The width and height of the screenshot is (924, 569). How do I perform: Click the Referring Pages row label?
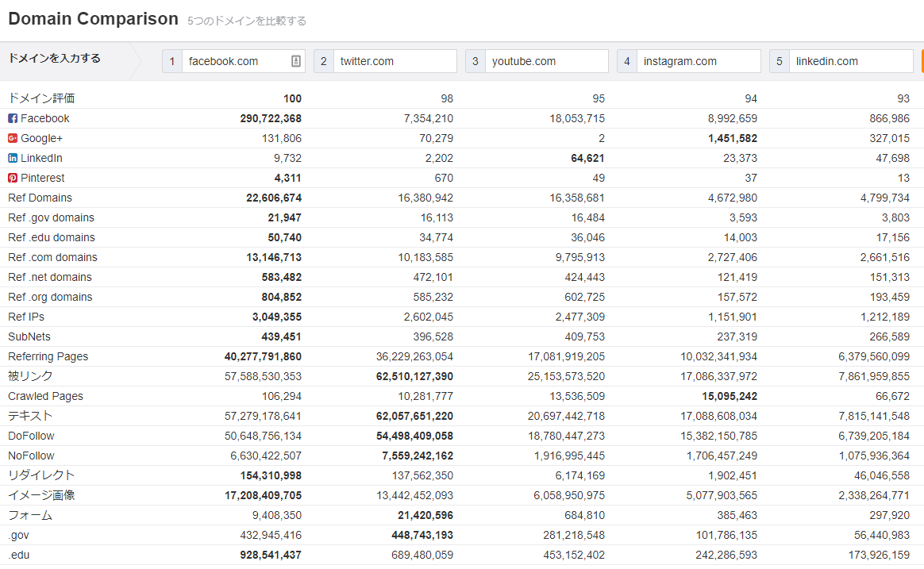[x=48, y=356]
